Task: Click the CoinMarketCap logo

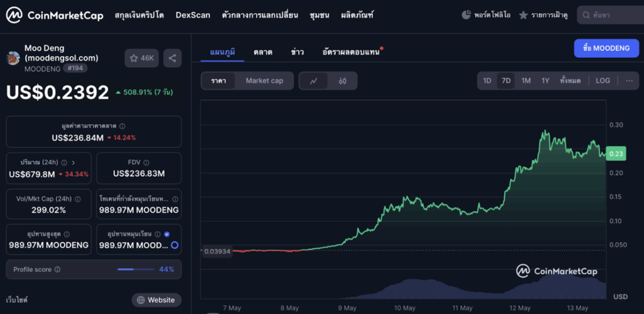Action: tap(55, 15)
